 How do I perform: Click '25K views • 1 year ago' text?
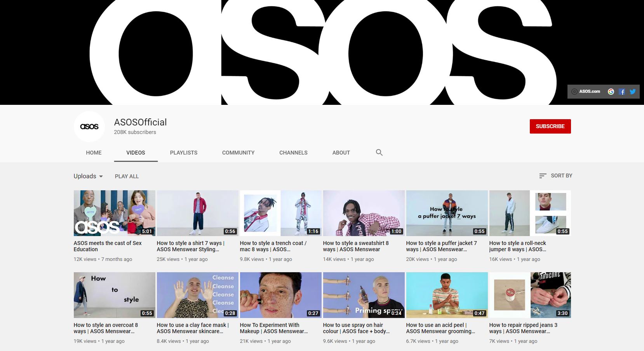[182, 259]
